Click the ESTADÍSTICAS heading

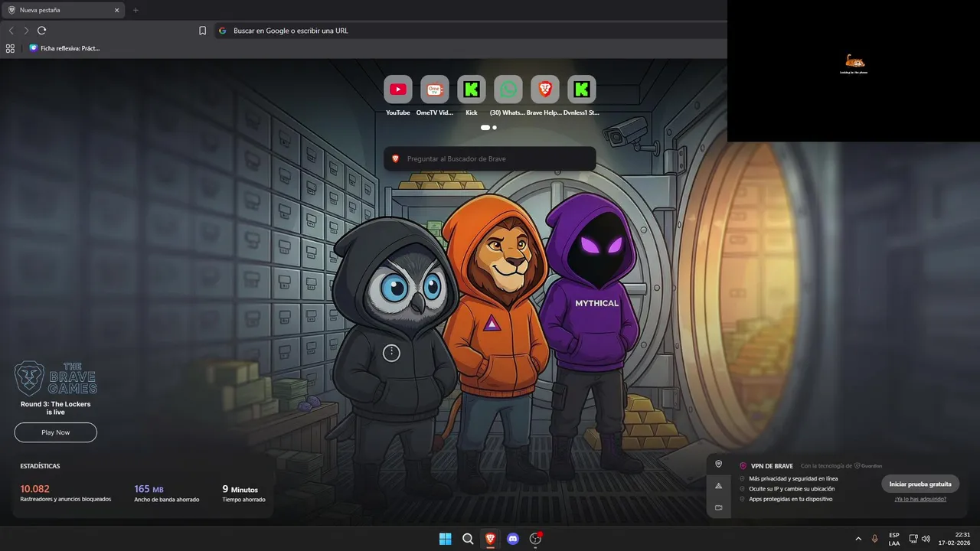(40, 466)
